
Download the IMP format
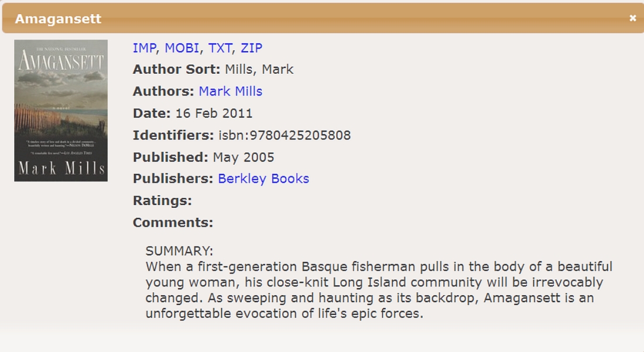[144, 48]
